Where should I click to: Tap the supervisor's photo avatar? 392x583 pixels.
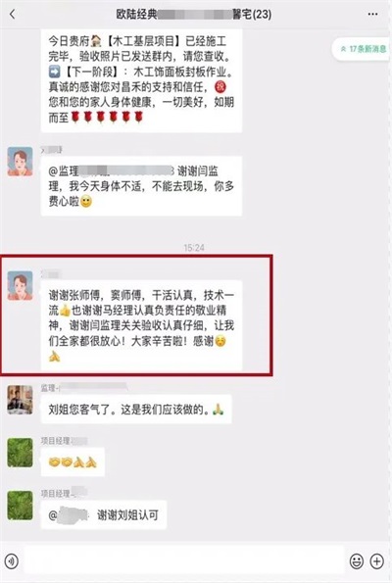20,400
